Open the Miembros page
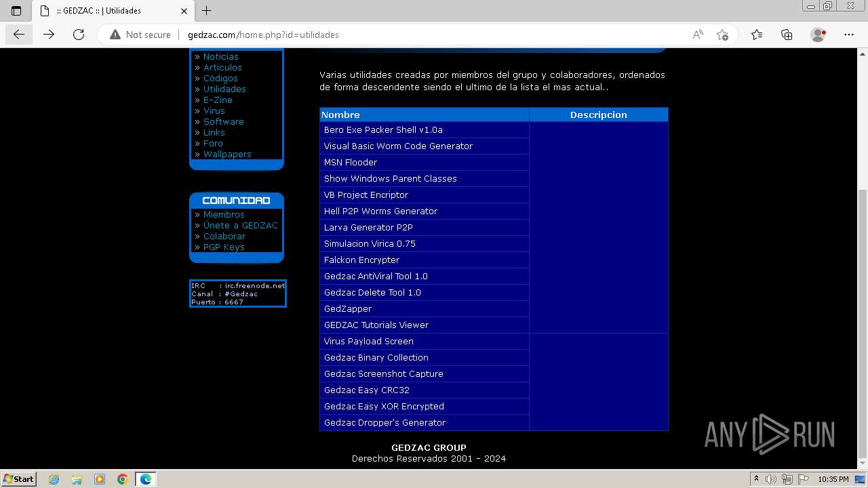Screen dimensions: 868x488 [224, 214]
